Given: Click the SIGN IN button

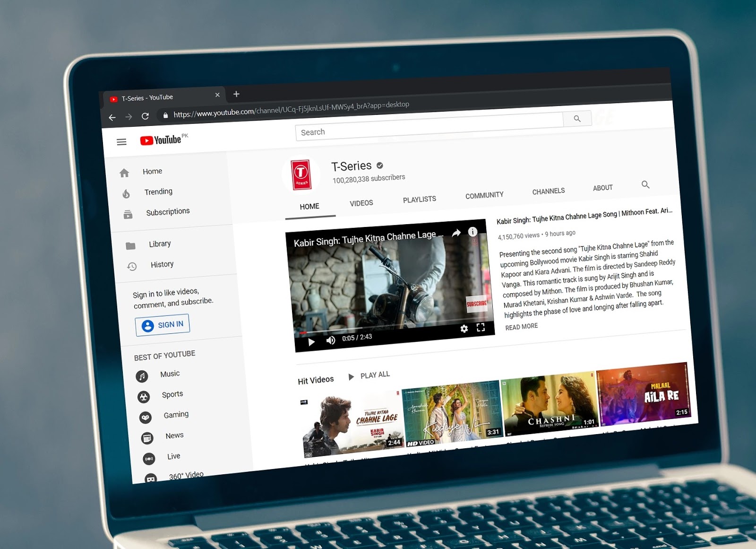Looking at the screenshot, I should coord(163,325).
